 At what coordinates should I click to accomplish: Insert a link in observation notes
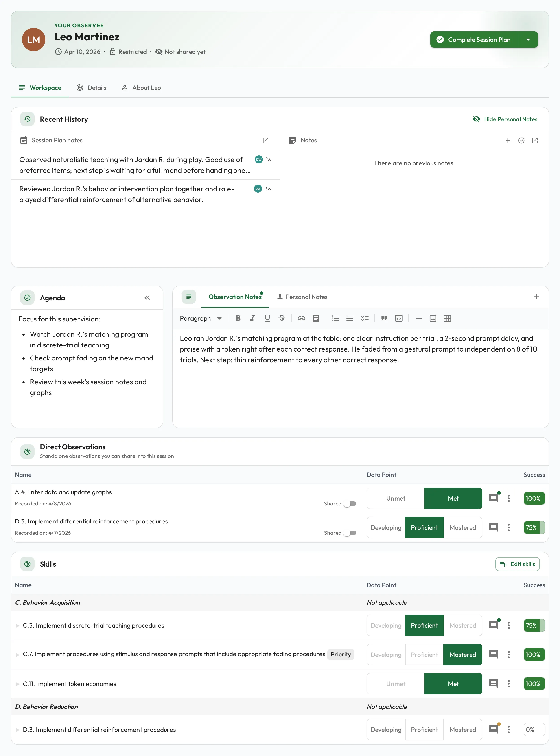click(x=301, y=318)
